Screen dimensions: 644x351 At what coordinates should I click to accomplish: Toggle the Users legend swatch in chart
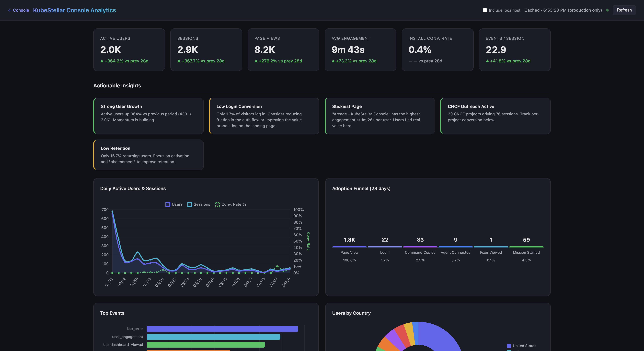point(168,204)
